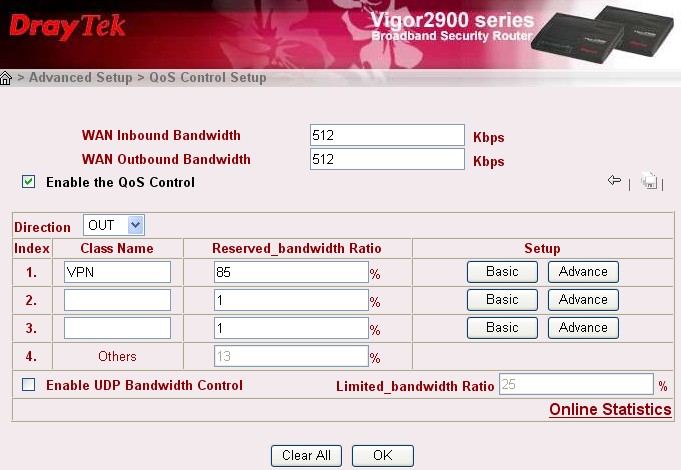Viewport: 681px width, 470px height.
Task: Focus the WAN Outbound Bandwidth field
Action: coord(387,159)
